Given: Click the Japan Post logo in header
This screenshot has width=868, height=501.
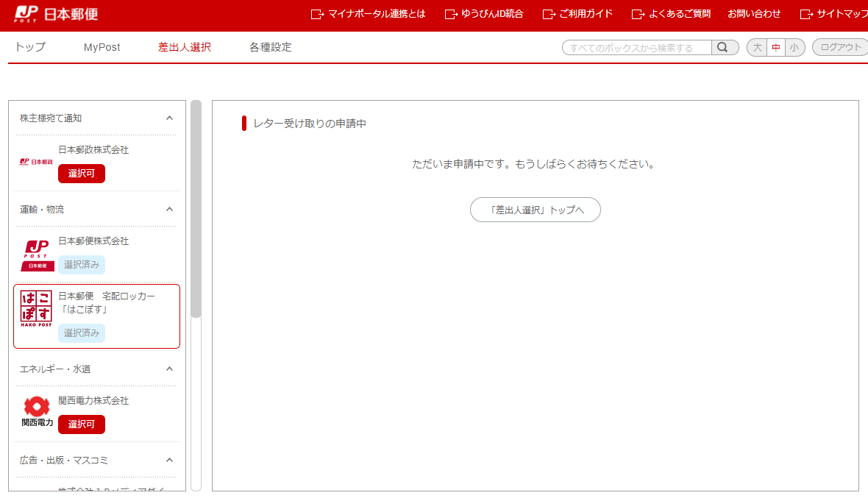Looking at the screenshot, I should click(x=56, y=14).
